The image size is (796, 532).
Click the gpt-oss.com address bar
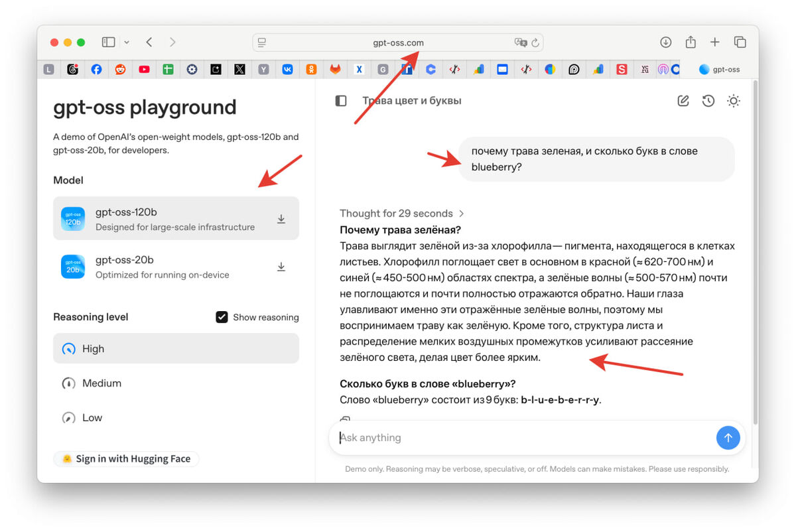point(398,42)
